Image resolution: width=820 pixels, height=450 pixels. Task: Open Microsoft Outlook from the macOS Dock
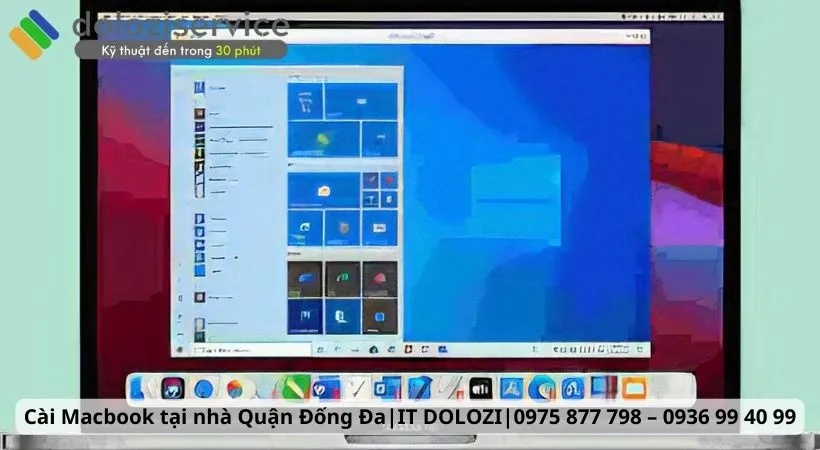[x=388, y=388]
